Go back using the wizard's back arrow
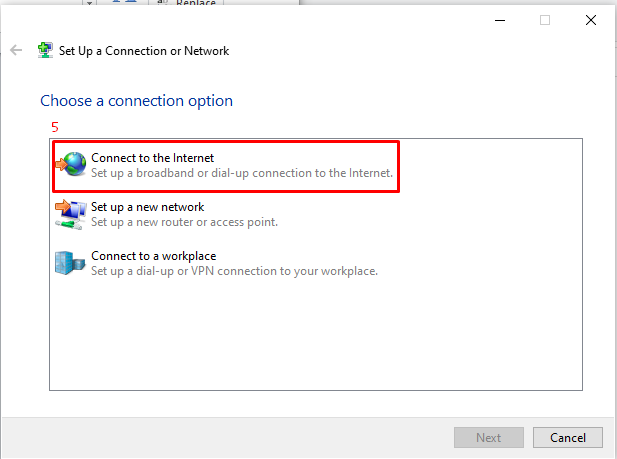617x459 pixels. (x=16, y=50)
